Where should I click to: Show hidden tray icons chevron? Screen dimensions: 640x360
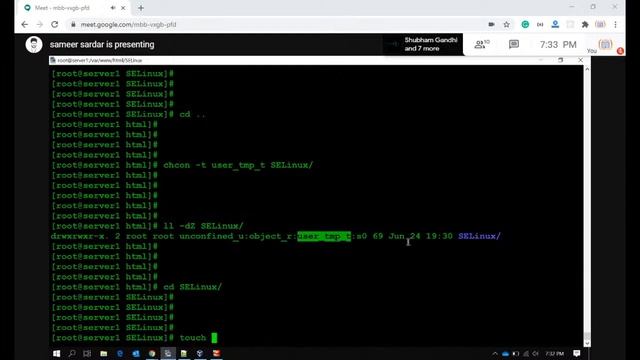pyautogui.click(x=495, y=354)
